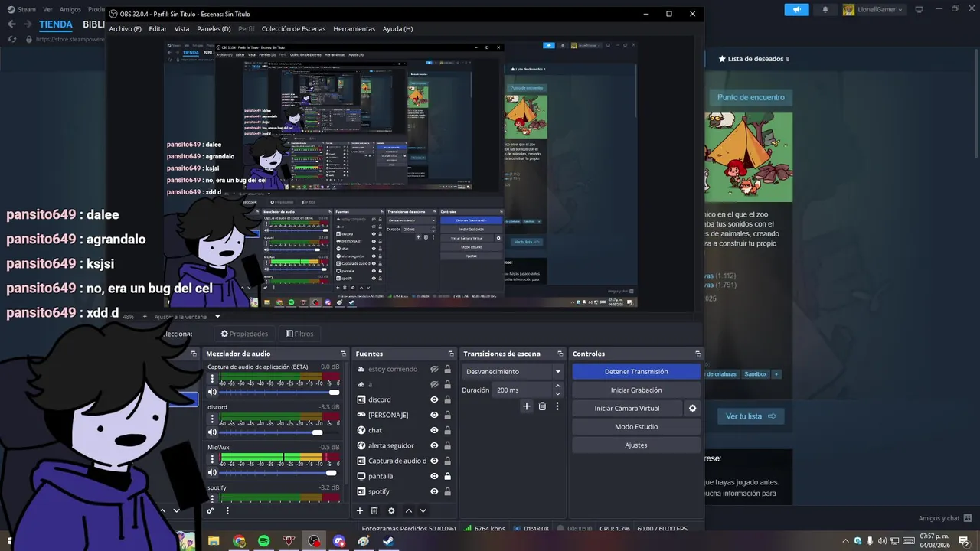Undock the Transiciones de escena panel
This screenshot has height=551, width=980.
coord(561,354)
